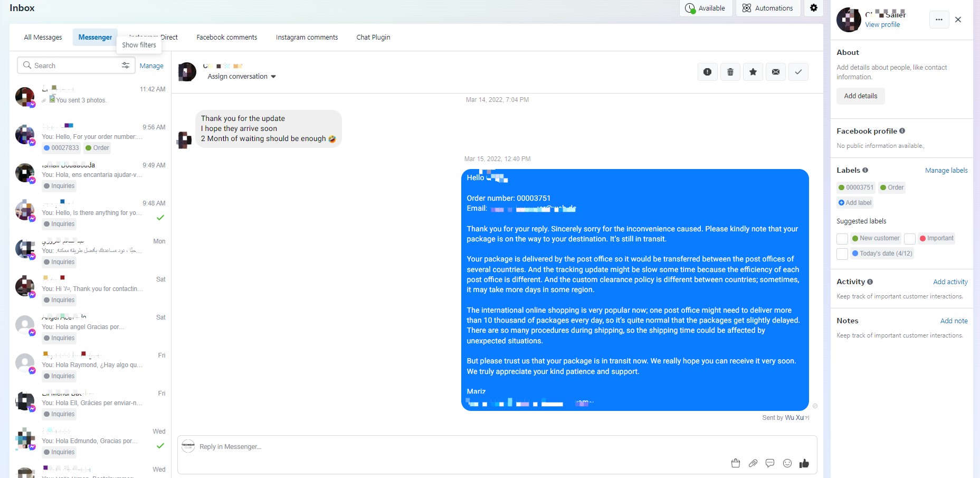Click the Add details button
980x478 pixels.
pos(860,96)
